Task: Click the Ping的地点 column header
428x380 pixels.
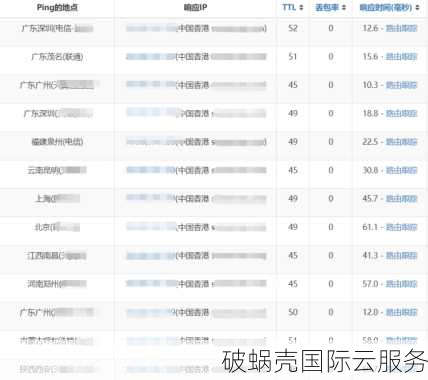Action: pos(57,7)
